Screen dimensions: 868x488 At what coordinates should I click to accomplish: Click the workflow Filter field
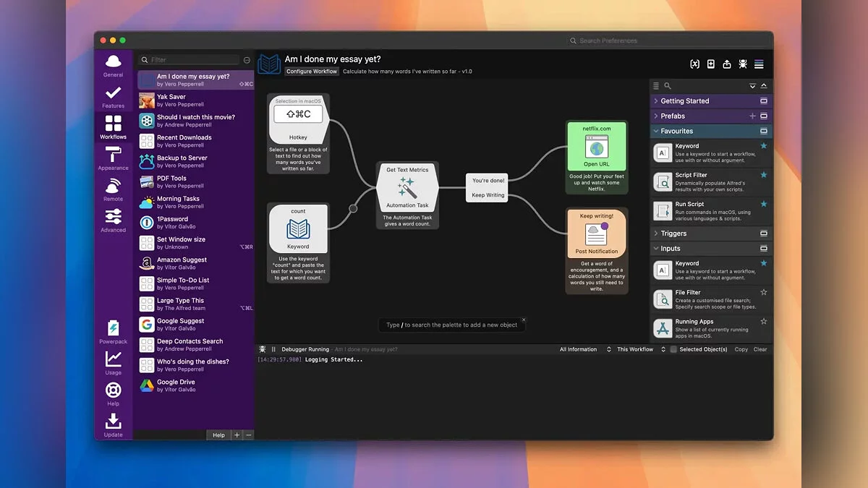(x=189, y=60)
